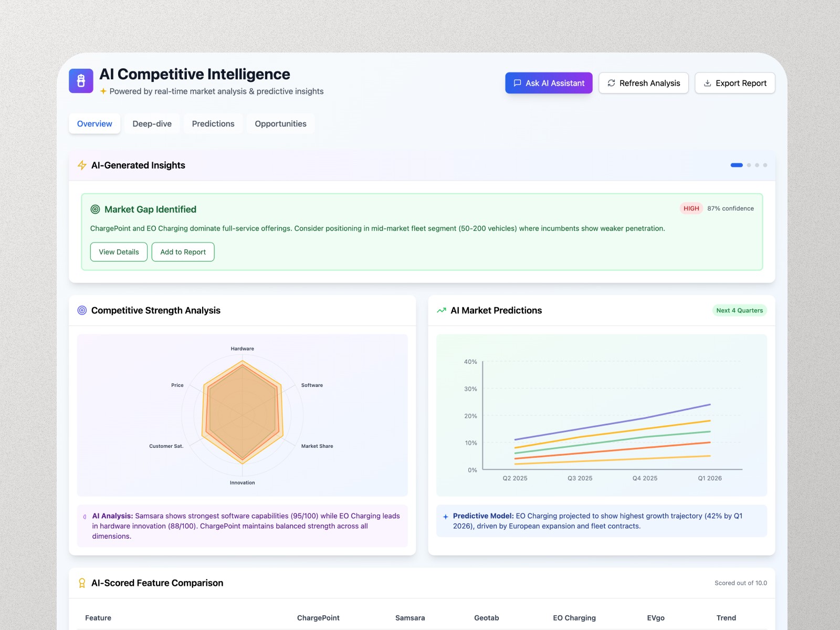Add the market gap insight to report
The width and height of the screenshot is (840, 630).
tap(183, 252)
